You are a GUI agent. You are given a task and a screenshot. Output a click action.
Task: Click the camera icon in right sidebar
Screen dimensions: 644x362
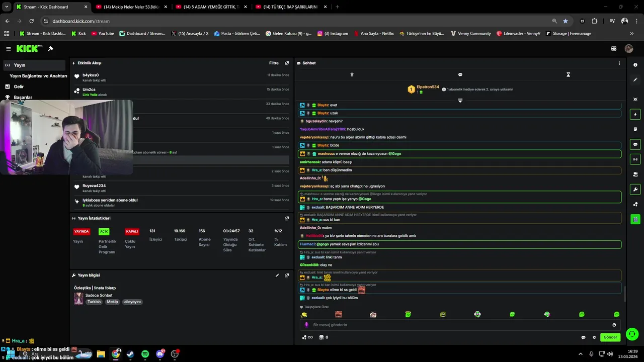(x=635, y=174)
